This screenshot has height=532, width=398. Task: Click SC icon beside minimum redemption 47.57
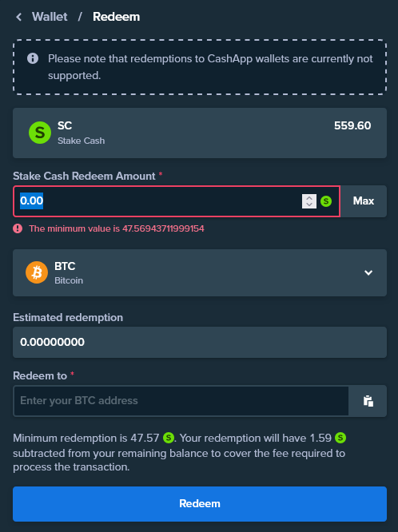click(x=169, y=438)
